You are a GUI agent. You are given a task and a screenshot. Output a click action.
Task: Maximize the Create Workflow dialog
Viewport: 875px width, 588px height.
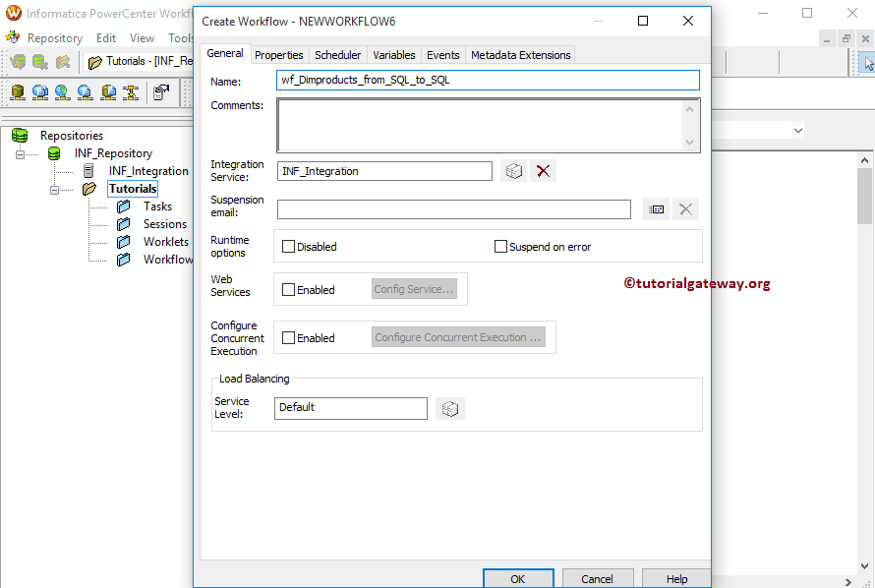point(643,22)
